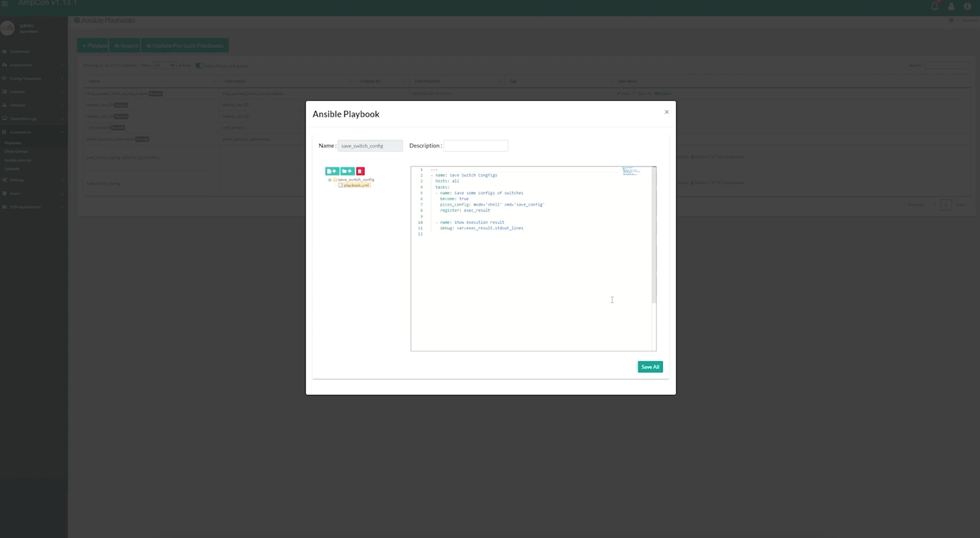Image resolution: width=980 pixels, height=538 pixels.
Task: Click the Update Pre-built Playbooks button
Action: click(184, 45)
